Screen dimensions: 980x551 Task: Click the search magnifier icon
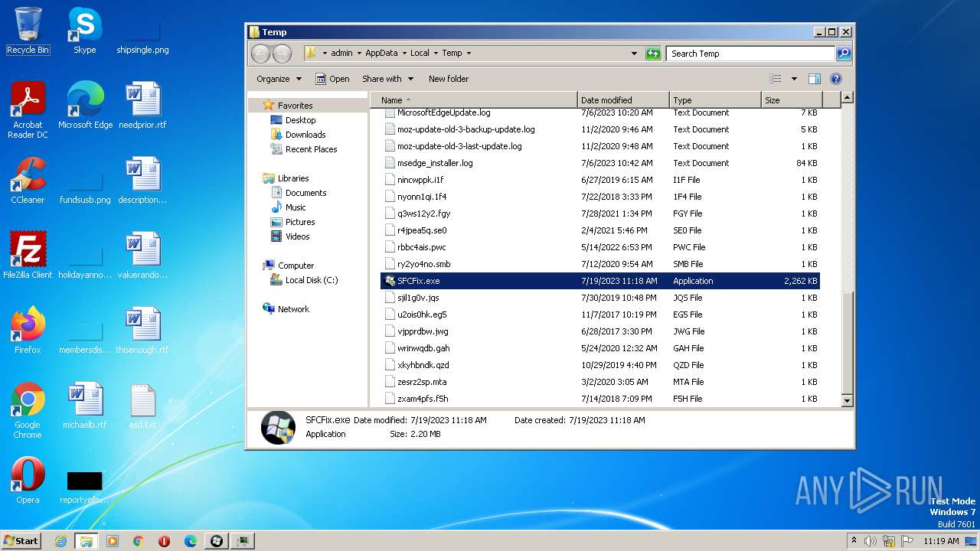844,54
